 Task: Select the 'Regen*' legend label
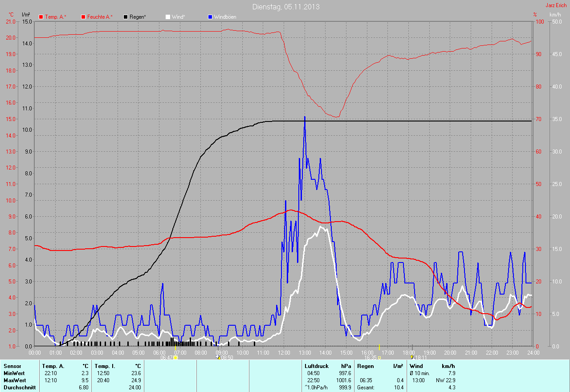point(138,17)
